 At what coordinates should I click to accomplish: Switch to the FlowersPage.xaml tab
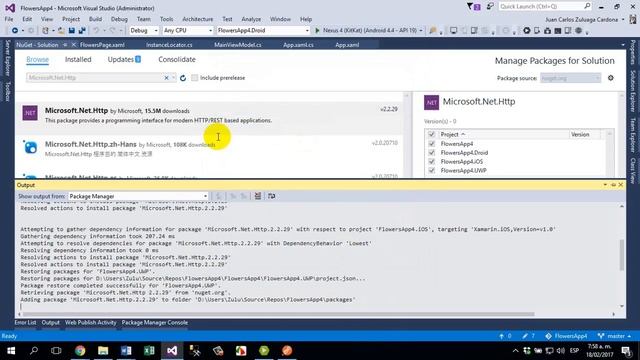[102, 45]
